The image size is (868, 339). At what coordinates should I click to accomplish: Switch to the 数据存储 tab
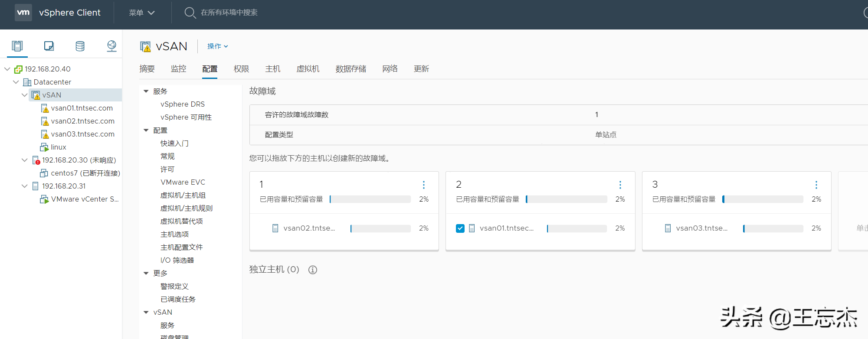[351, 68]
